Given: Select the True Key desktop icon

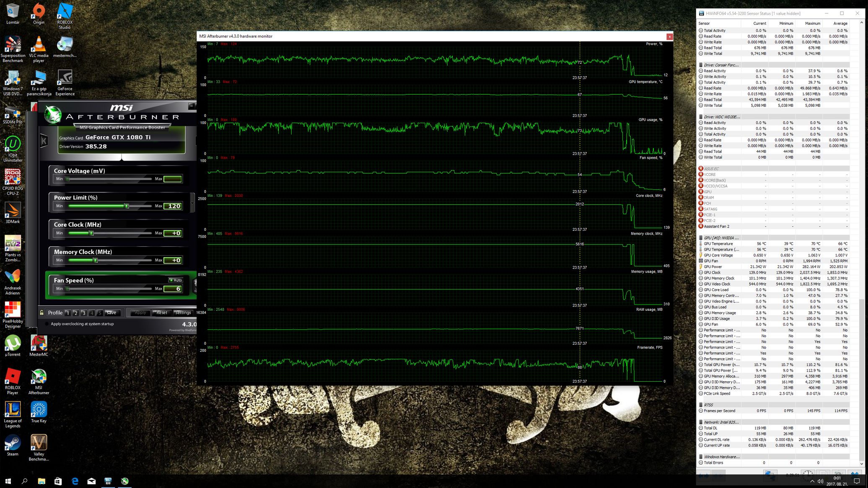Looking at the screenshot, I should [x=39, y=412].
